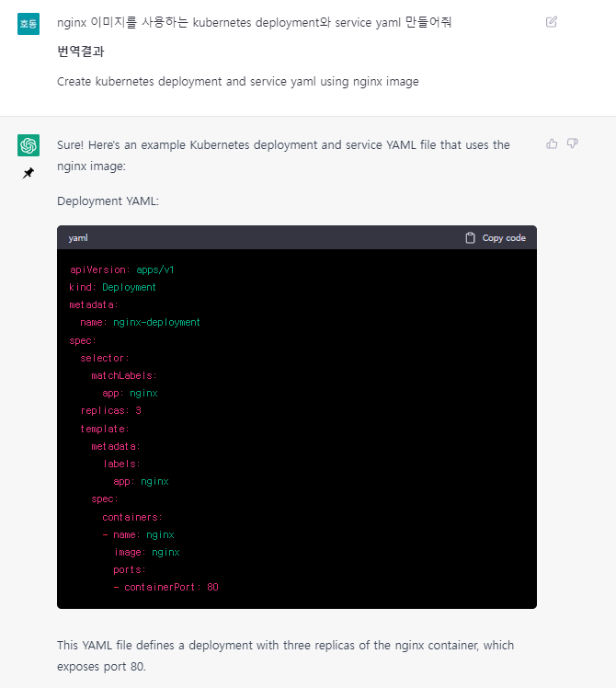Viewport: 616px width, 688px height.
Task: Click the 'This YAML file defines' explanation paragraph
Action: point(285,656)
